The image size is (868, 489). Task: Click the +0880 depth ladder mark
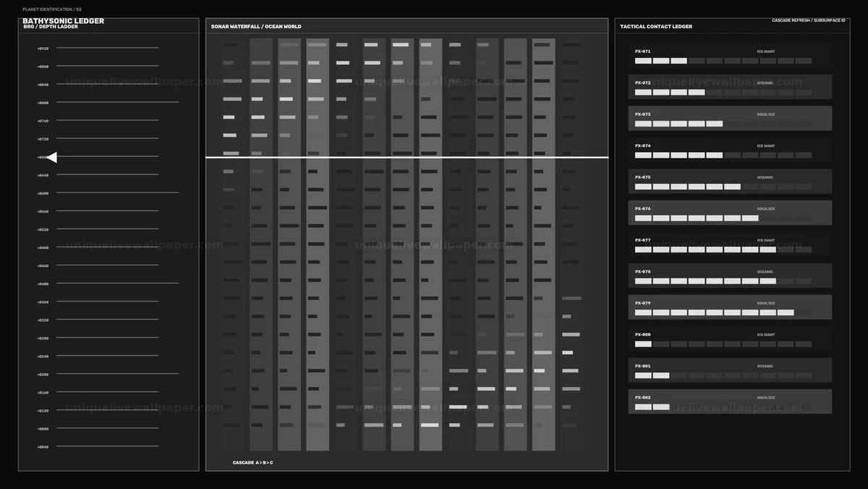pyautogui.click(x=43, y=67)
